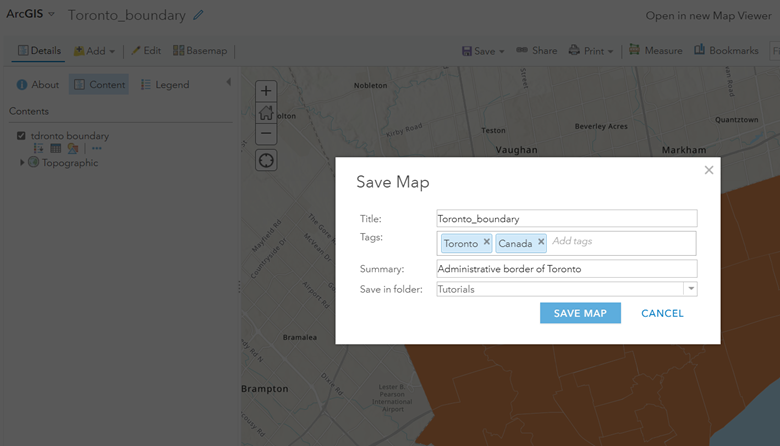Click the side panel resize handle dots
This screenshot has height=446, width=780.
click(239, 287)
